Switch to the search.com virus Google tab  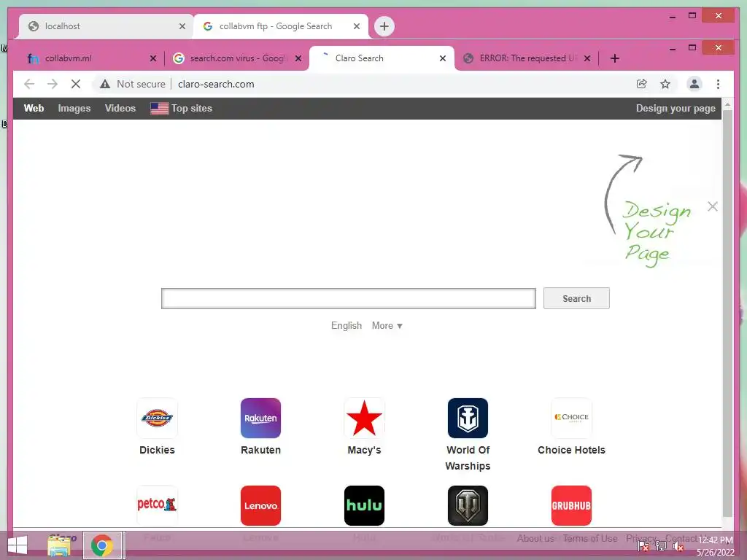click(237, 58)
